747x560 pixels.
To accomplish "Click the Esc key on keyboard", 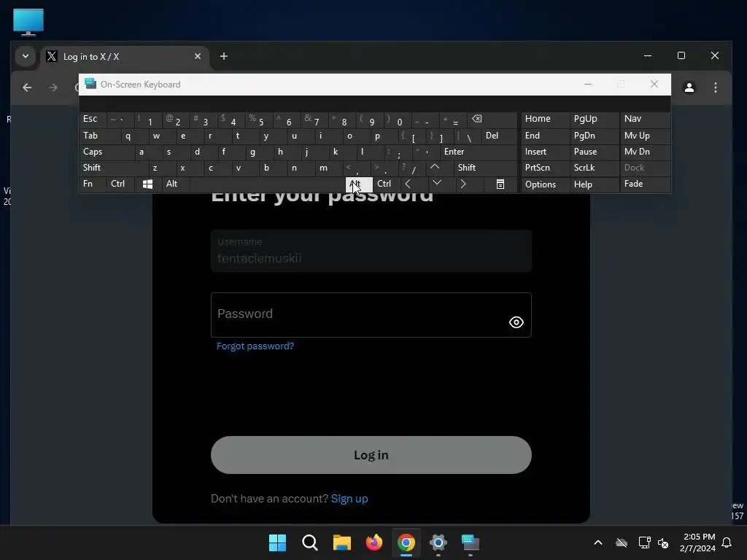I will click(93, 119).
